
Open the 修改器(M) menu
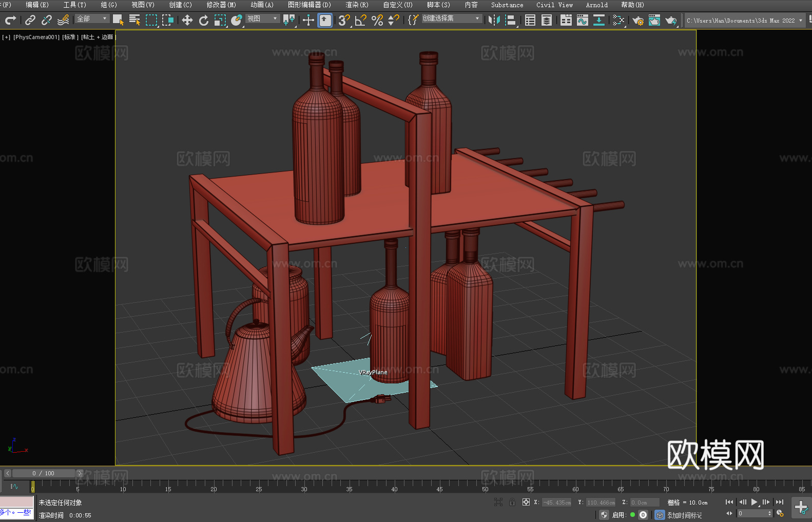click(221, 5)
